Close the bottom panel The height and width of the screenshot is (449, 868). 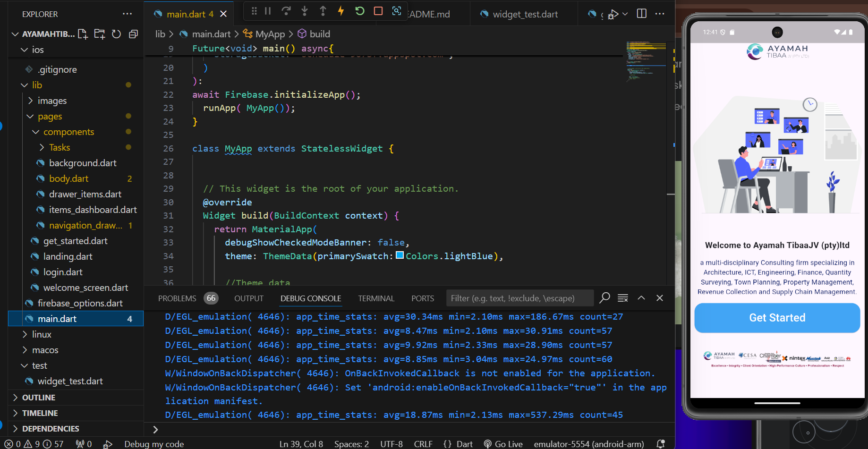click(660, 298)
